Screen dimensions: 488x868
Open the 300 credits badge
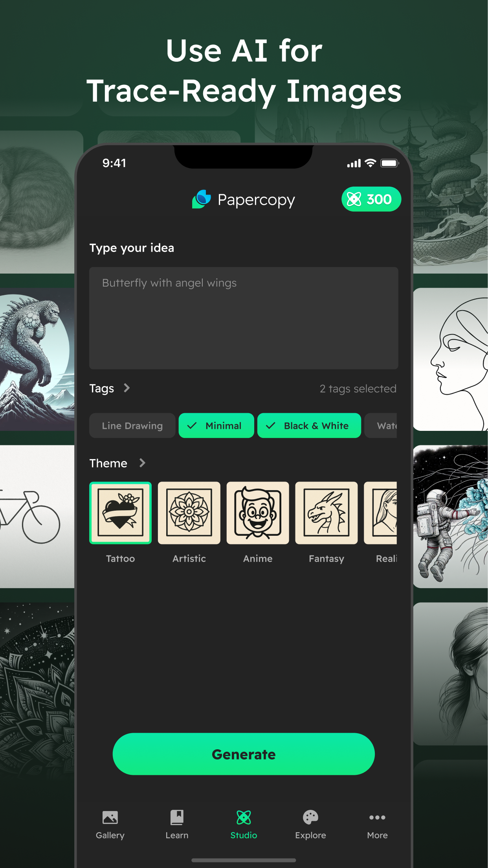[371, 199]
